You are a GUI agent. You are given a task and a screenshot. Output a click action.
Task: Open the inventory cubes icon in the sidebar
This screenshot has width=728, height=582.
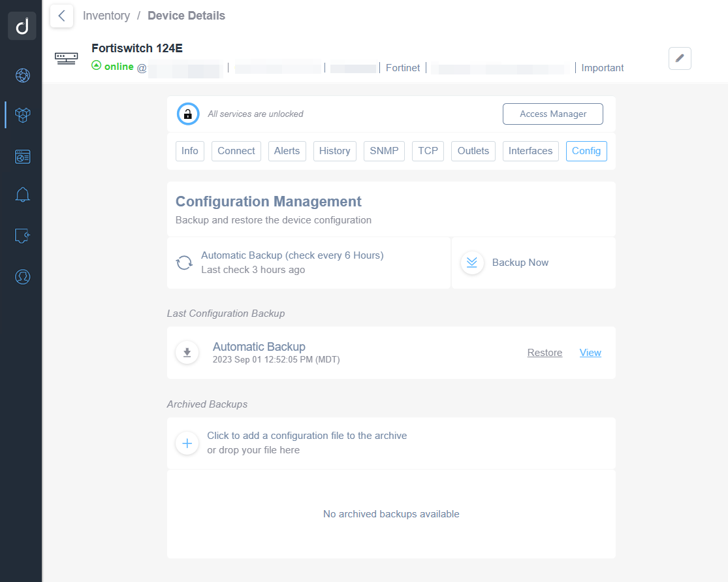coord(22,115)
